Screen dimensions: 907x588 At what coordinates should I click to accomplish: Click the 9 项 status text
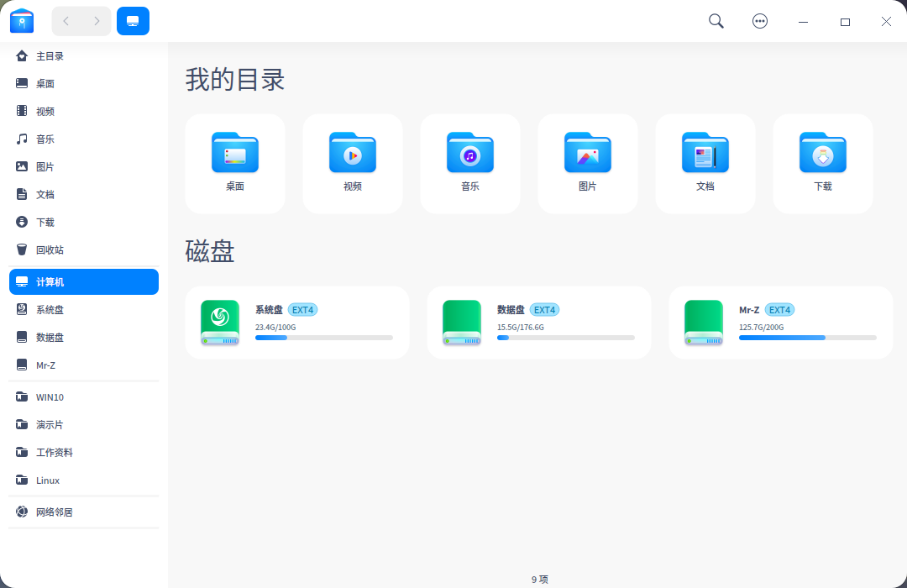click(540, 580)
